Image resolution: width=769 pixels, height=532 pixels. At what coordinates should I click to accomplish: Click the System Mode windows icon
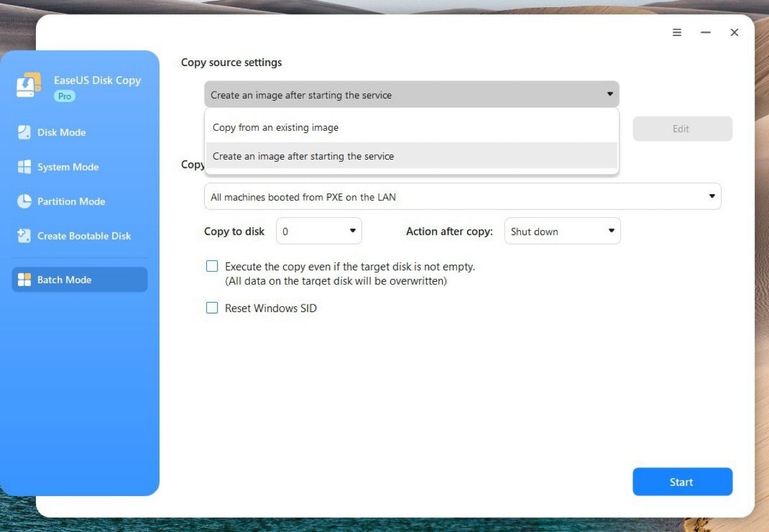pyautogui.click(x=24, y=167)
